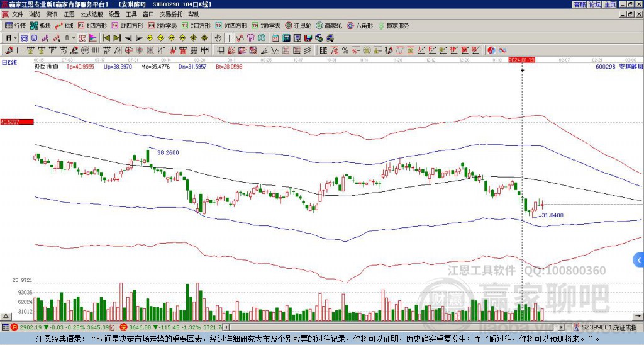644x345 pixels.
Task: Click the yin-yang icon
Action: click(491, 50)
